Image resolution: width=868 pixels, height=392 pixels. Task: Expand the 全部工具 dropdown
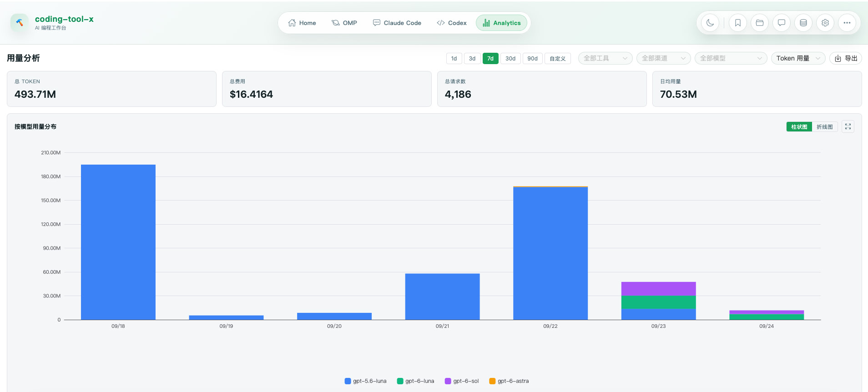pos(605,58)
